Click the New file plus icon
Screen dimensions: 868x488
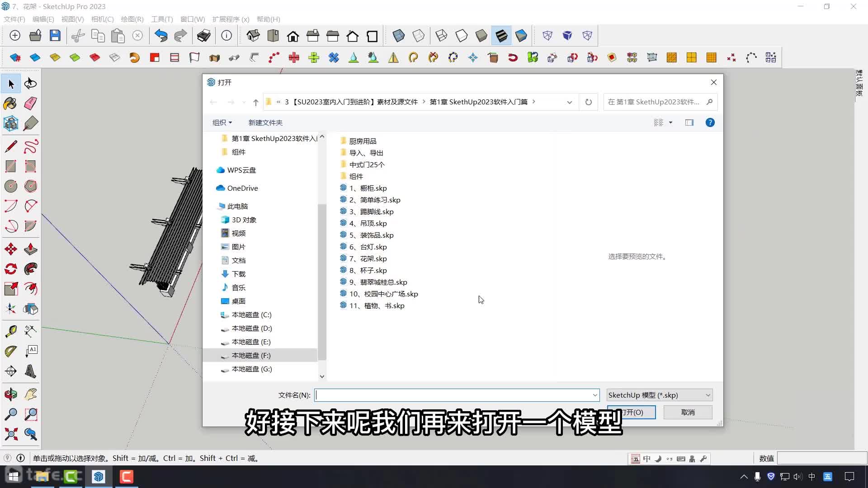(15, 36)
